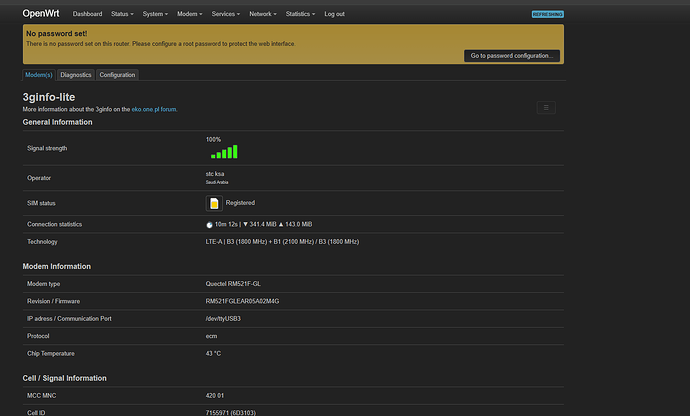Expand the Modem menu
690x416 pixels.
click(x=190, y=14)
